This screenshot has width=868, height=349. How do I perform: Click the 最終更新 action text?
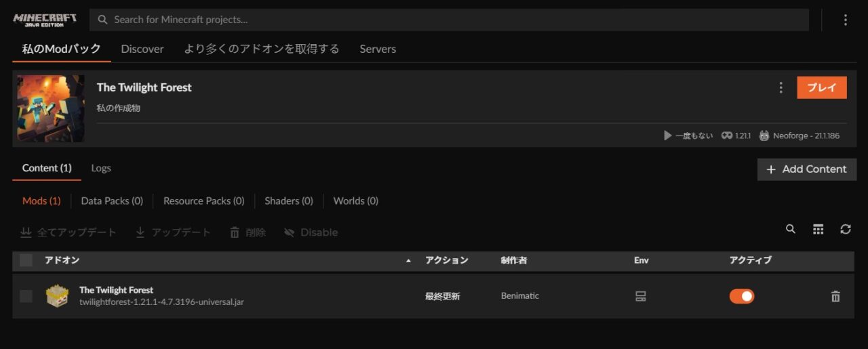click(443, 296)
